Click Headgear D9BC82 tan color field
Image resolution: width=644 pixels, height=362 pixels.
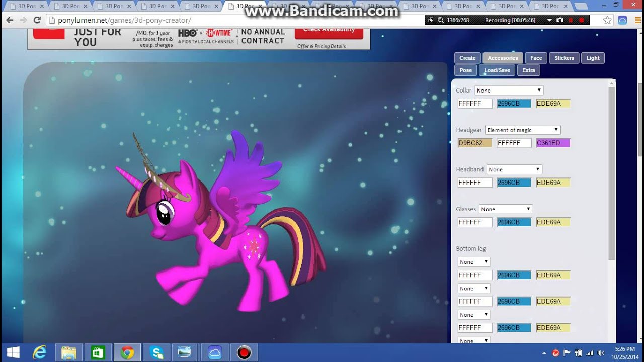point(475,143)
